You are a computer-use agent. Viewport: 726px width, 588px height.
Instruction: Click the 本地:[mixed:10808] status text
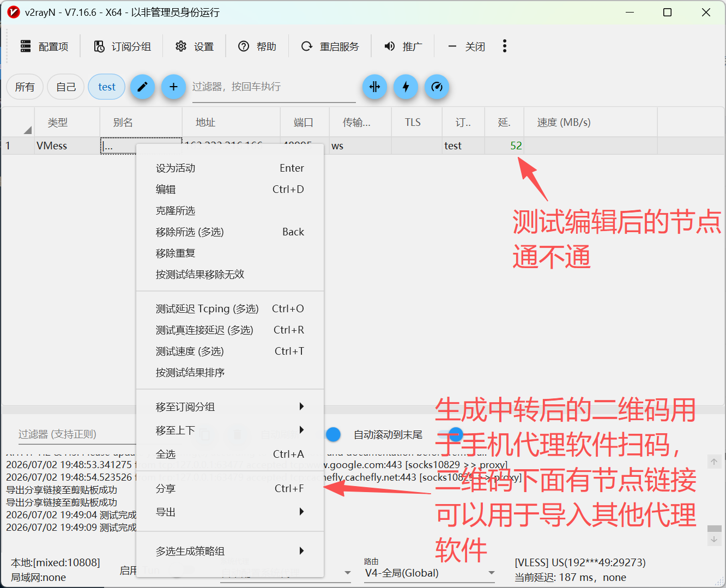pyautogui.click(x=56, y=563)
